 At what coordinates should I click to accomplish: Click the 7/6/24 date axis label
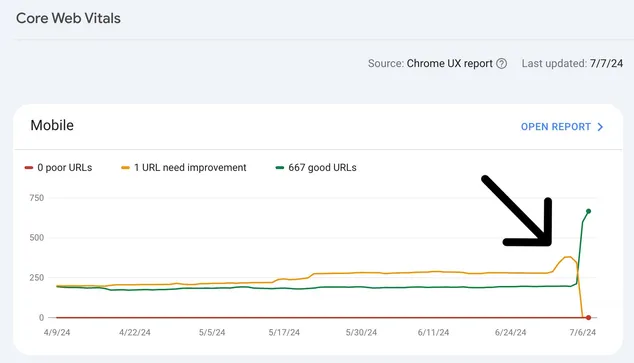(x=583, y=333)
